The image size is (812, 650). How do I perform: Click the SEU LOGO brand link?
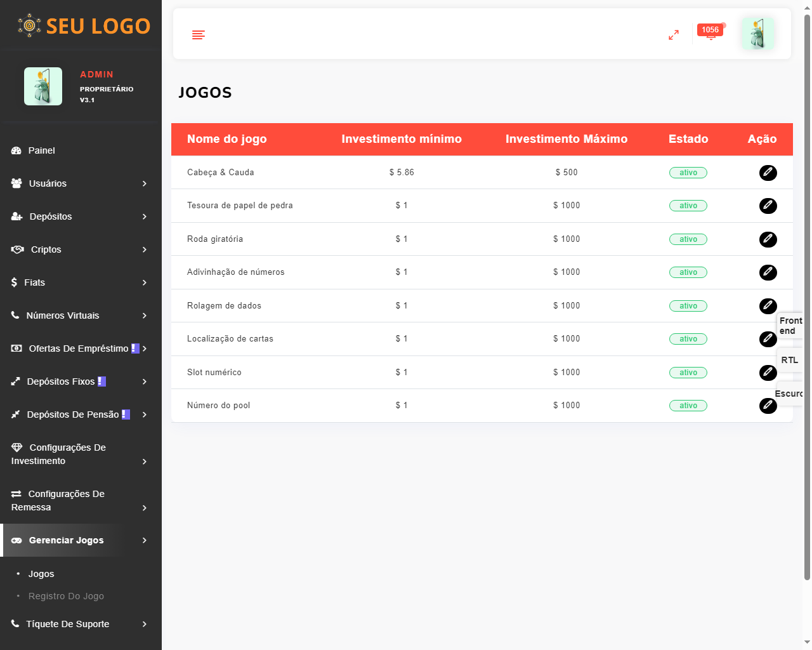[x=84, y=25]
